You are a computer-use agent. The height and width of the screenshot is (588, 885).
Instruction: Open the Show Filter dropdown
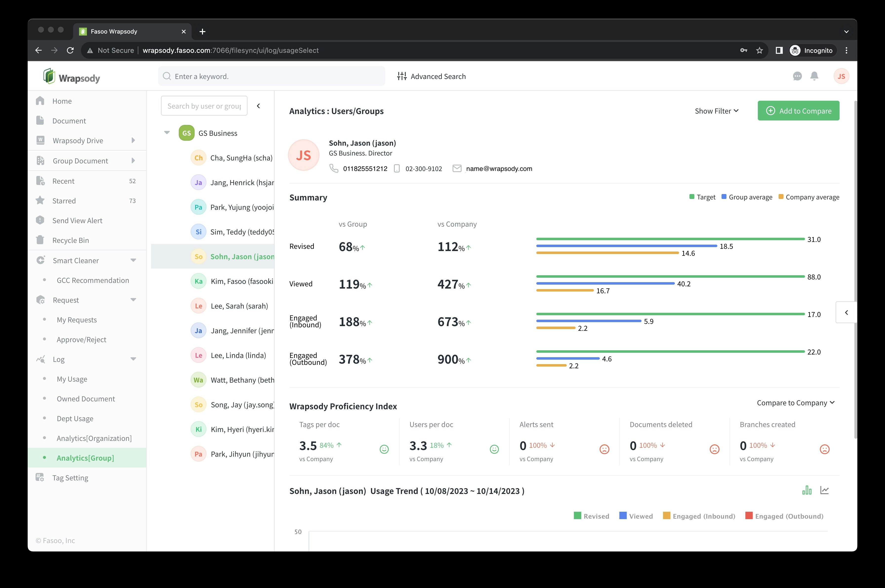(x=716, y=111)
